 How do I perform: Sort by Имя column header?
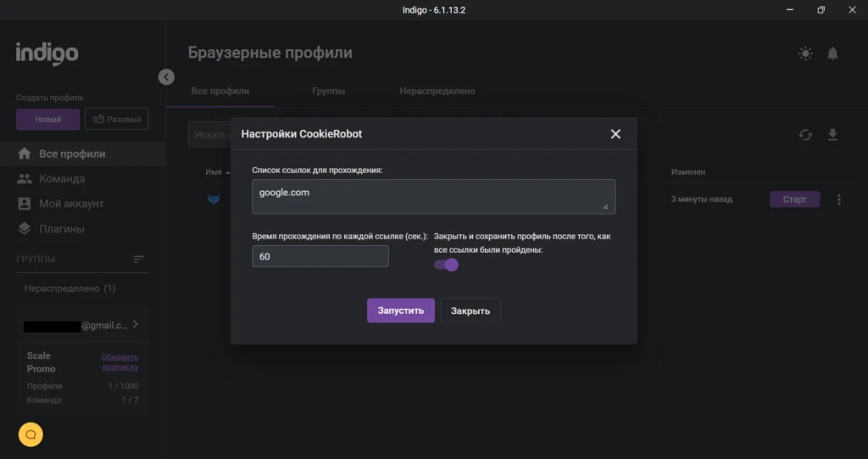[217, 172]
